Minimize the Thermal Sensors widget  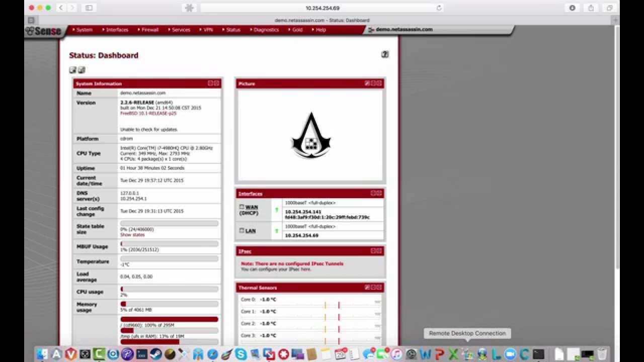coord(373,288)
